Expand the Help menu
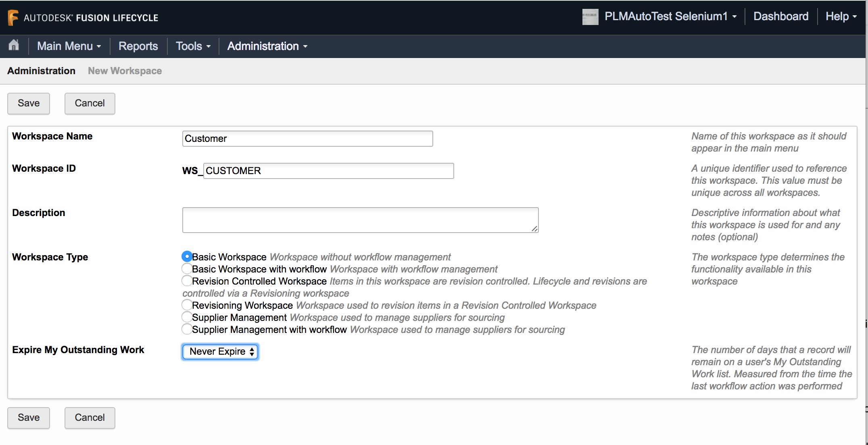Image resolution: width=868 pixels, height=445 pixels. click(x=840, y=16)
